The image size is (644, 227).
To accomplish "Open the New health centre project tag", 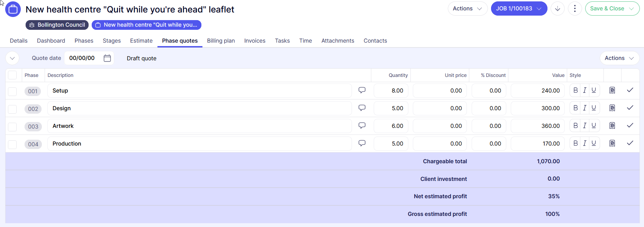I will click(146, 25).
